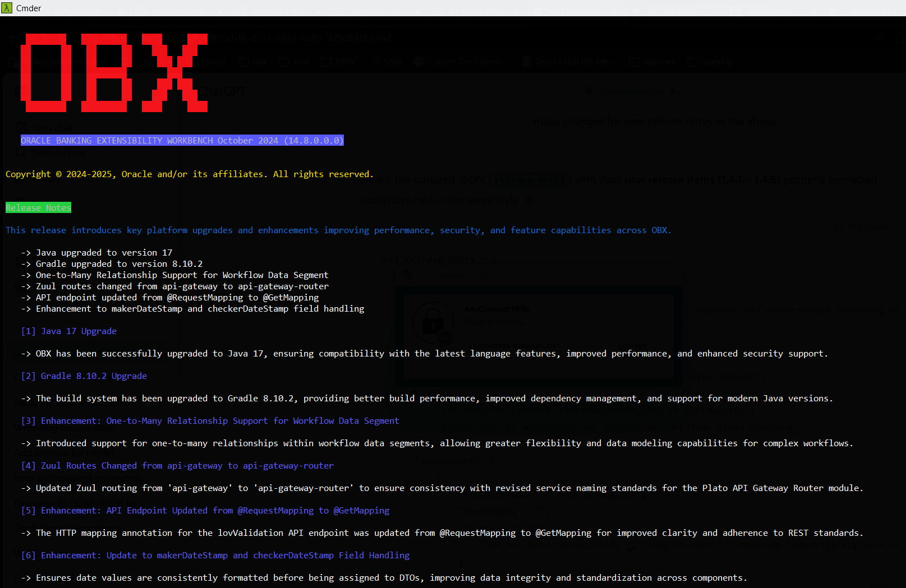Viewport: 906px width, 588px height.
Task: Open the "appshell" bookmark folder in the background browser
Action: 652,62
